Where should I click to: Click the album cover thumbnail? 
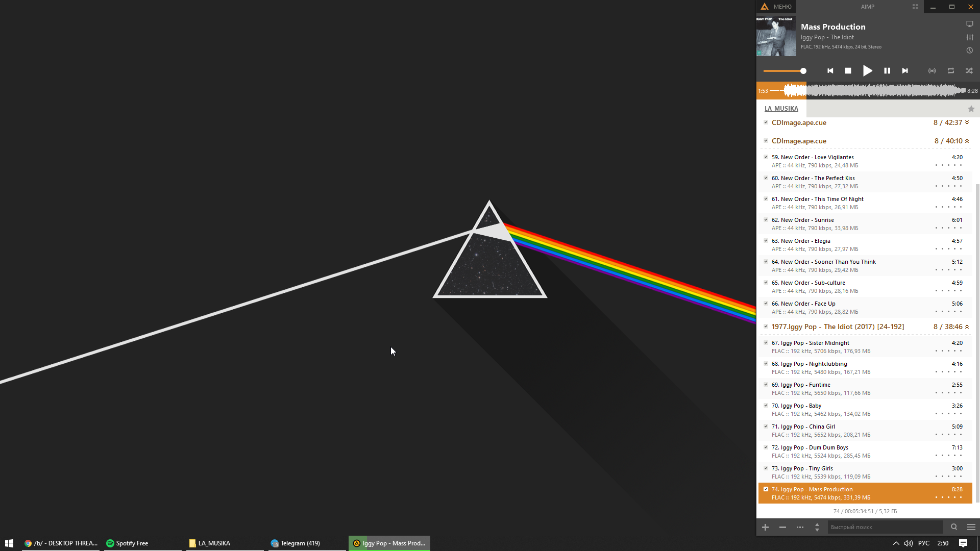[x=776, y=36]
